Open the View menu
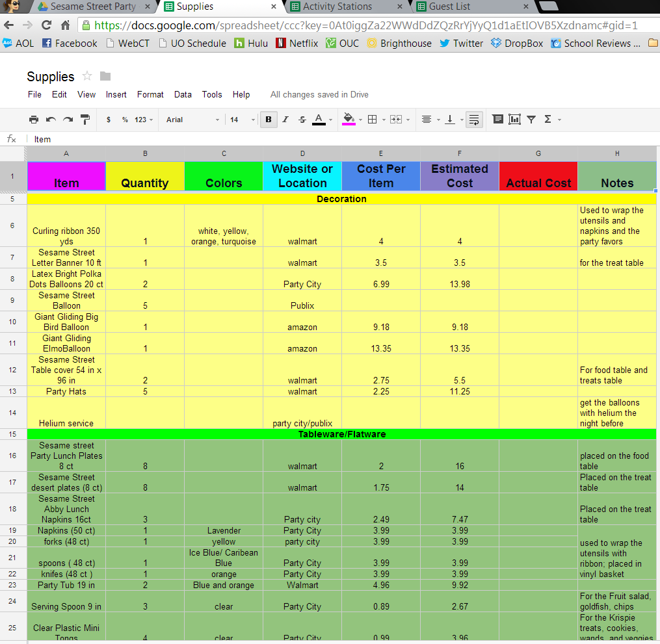Image resolution: width=660 pixels, height=644 pixels. (x=86, y=94)
